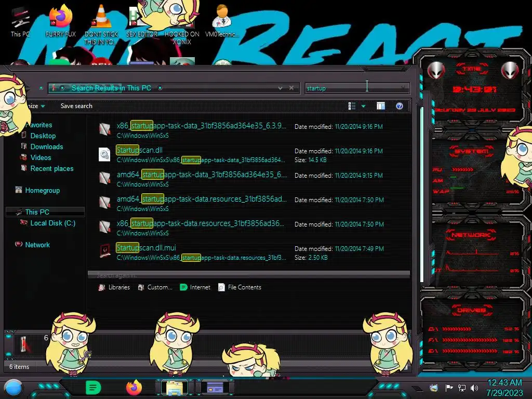Click the Action Center flag tray icon
The width and height of the screenshot is (532, 399).
coord(449,388)
